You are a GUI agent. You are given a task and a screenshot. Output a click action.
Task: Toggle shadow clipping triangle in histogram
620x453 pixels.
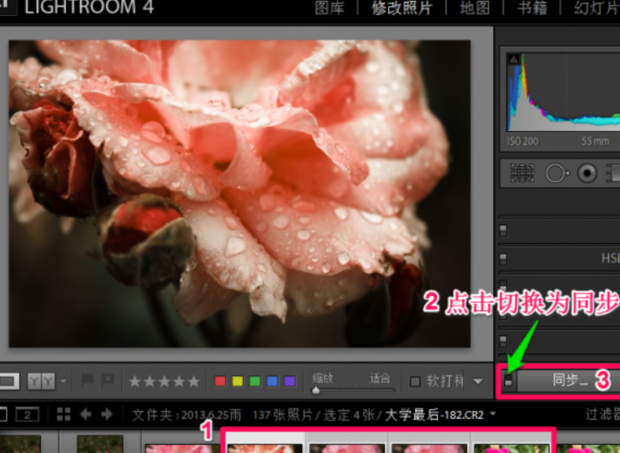(x=514, y=59)
